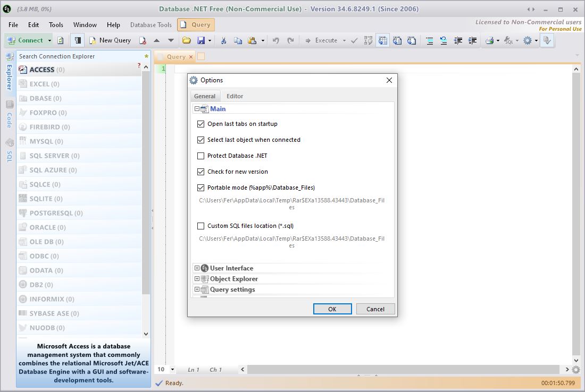Click the printer icon
585x392 pixels.
[x=489, y=40]
